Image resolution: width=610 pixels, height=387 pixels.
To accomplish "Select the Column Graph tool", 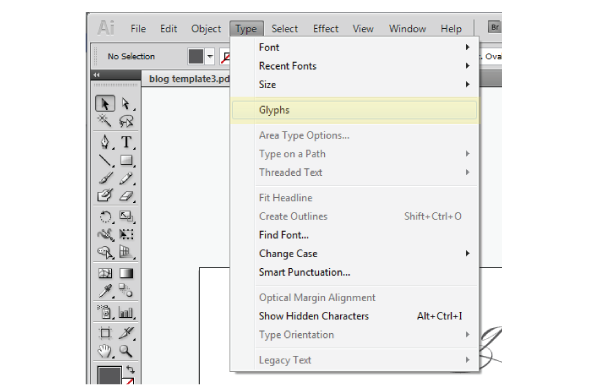I will pos(126,312).
